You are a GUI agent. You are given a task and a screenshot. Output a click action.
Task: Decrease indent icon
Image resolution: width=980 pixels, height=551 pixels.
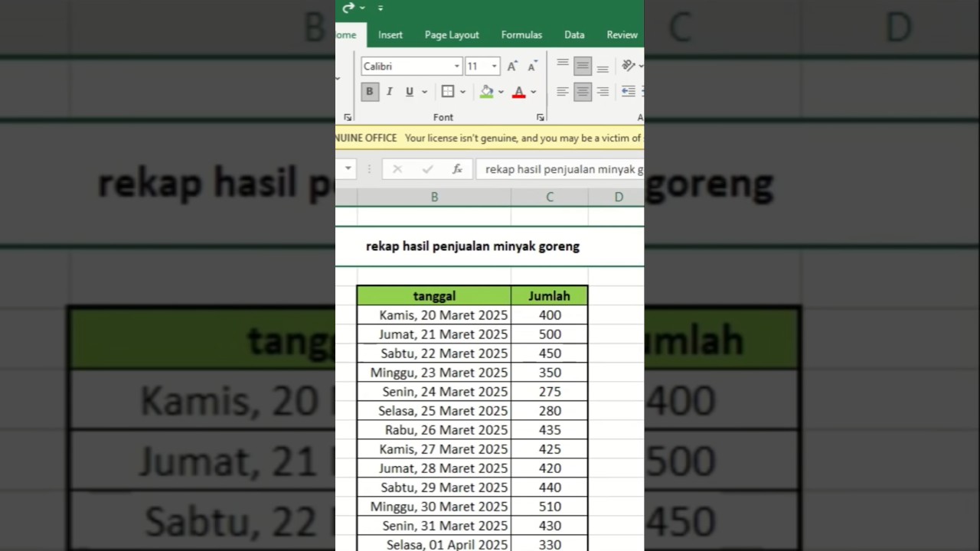pyautogui.click(x=628, y=92)
